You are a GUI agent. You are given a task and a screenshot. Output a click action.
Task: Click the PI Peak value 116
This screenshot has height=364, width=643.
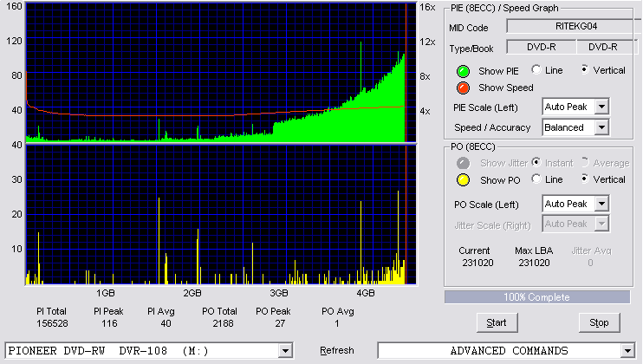109,324
